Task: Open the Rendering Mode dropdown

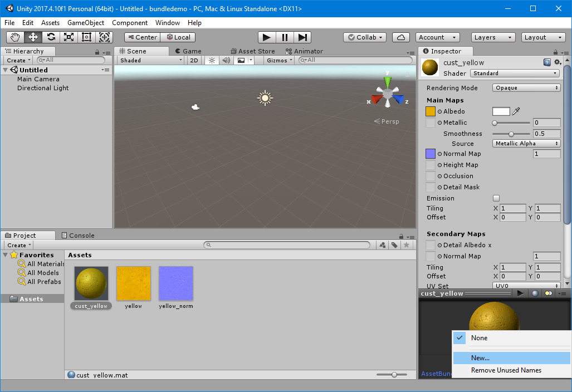Action: pos(526,88)
